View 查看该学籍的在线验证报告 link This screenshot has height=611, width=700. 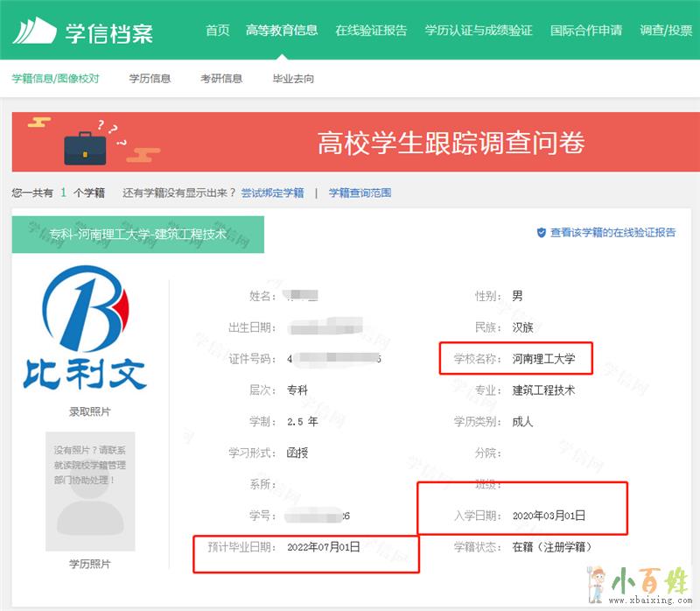coord(612,233)
